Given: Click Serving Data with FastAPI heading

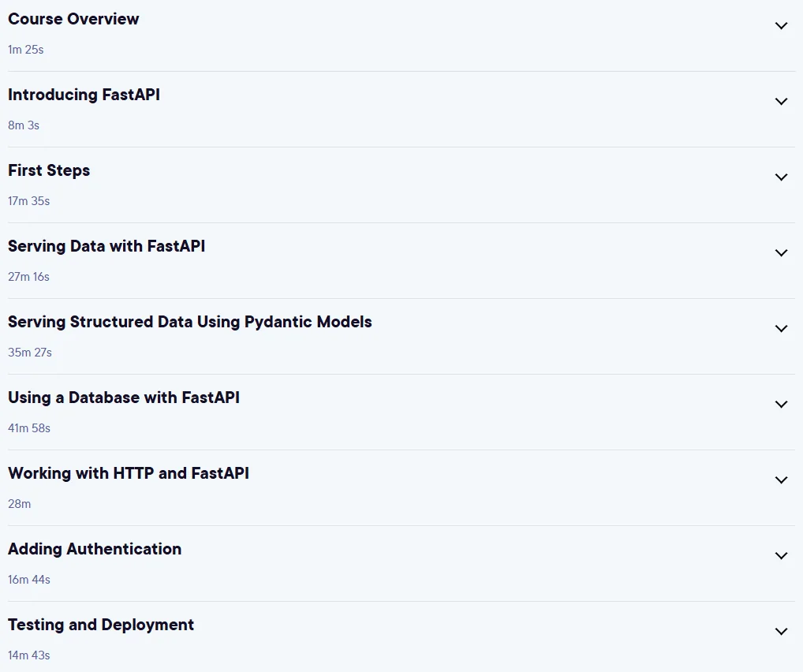Looking at the screenshot, I should pos(106,246).
